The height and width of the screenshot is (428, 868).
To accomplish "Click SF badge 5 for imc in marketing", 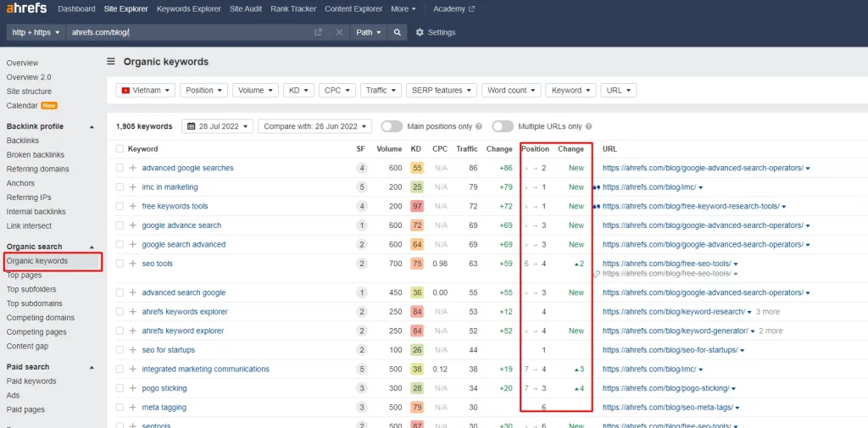I will tap(362, 187).
